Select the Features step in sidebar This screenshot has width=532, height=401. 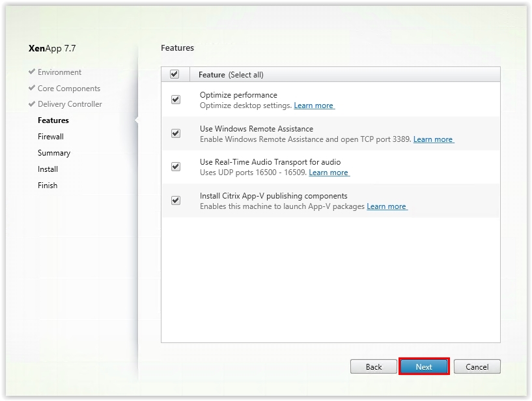(x=53, y=120)
